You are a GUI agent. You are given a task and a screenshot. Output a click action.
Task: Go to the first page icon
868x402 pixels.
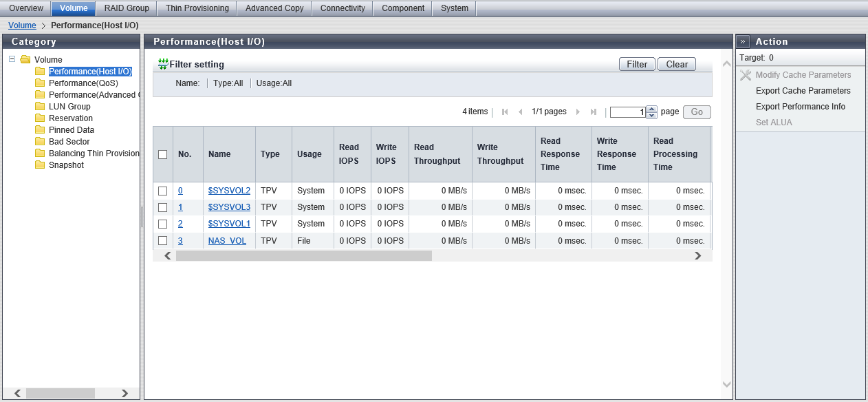pyautogui.click(x=505, y=112)
